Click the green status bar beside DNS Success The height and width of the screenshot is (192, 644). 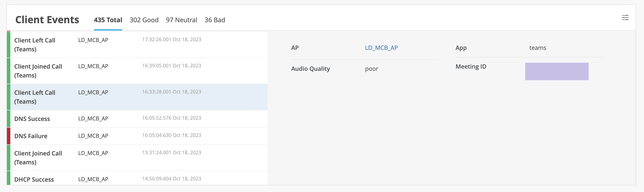coord(9,119)
